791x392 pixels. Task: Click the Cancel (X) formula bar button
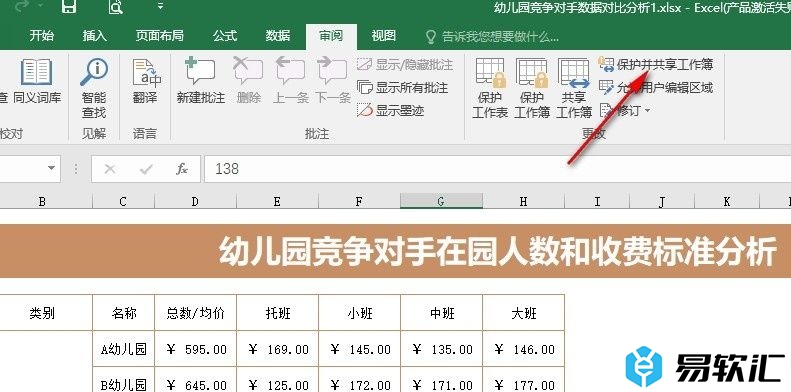pos(109,169)
